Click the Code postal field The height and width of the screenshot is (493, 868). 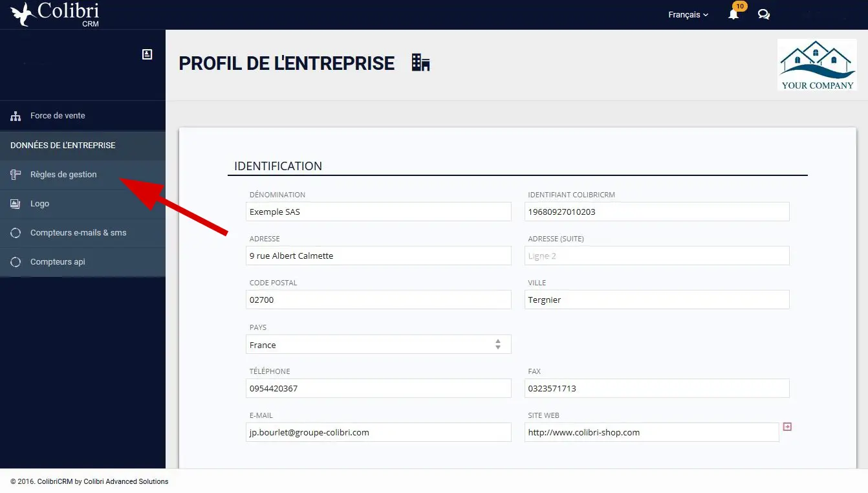(378, 300)
